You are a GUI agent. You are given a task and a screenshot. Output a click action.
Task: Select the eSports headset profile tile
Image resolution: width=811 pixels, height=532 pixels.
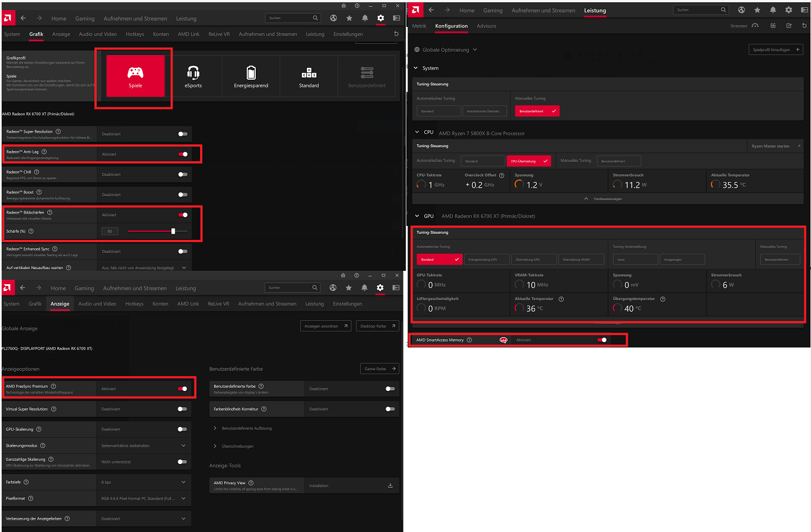(x=193, y=76)
